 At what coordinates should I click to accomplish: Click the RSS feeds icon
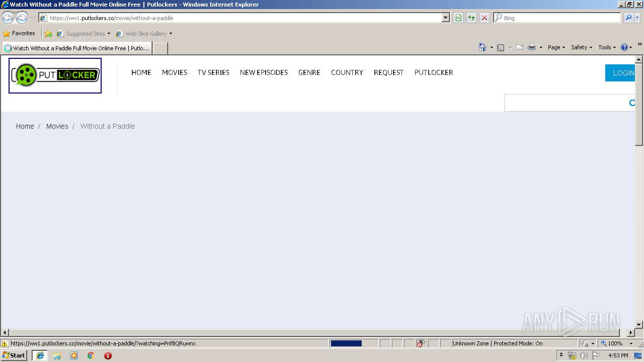501,47
